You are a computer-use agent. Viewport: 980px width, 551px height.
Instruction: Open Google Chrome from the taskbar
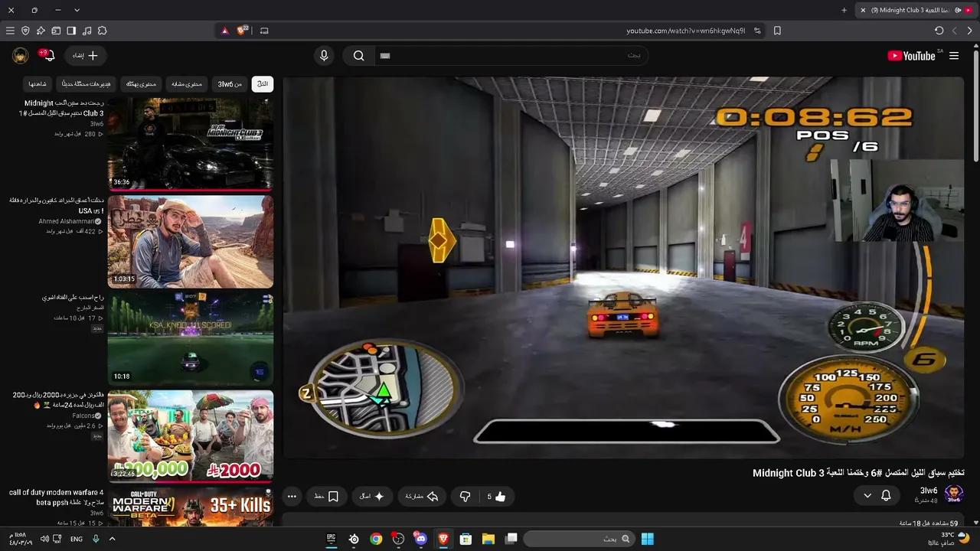click(x=376, y=539)
